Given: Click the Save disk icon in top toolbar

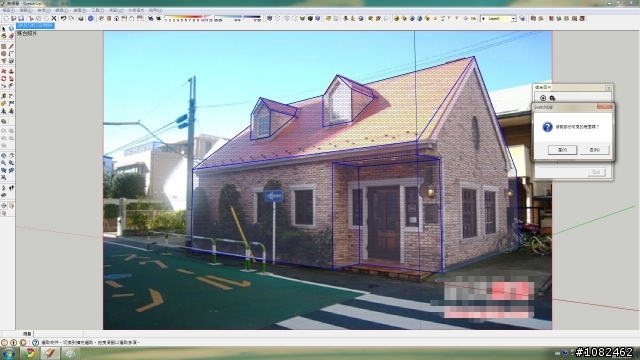Looking at the screenshot, I should [x=21, y=18].
